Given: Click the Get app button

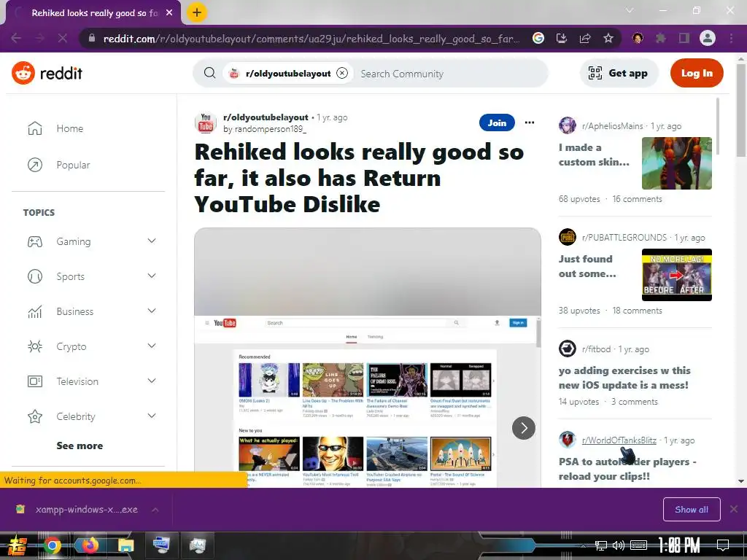Looking at the screenshot, I should coord(619,73).
